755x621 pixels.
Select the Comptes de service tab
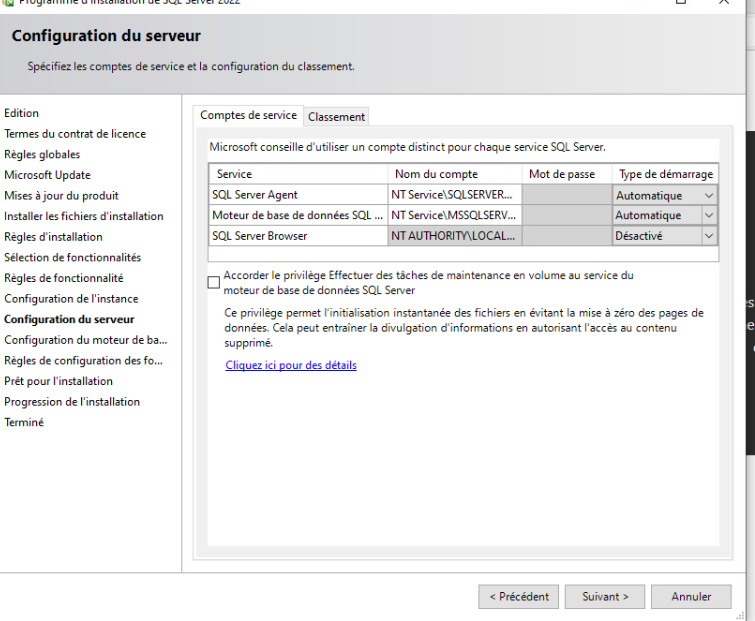click(x=248, y=116)
